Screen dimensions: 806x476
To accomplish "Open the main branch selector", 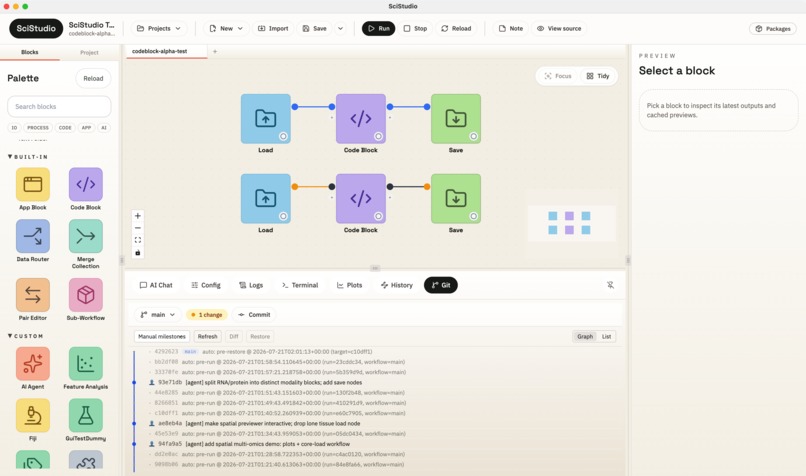I will (158, 315).
